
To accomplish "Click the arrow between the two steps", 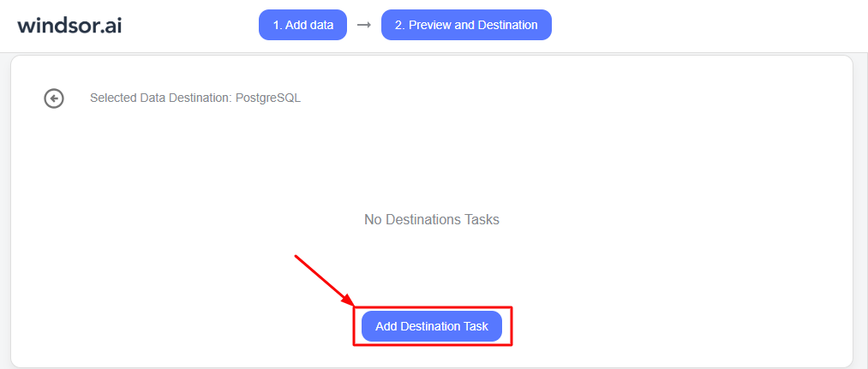I will [x=364, y=25].
